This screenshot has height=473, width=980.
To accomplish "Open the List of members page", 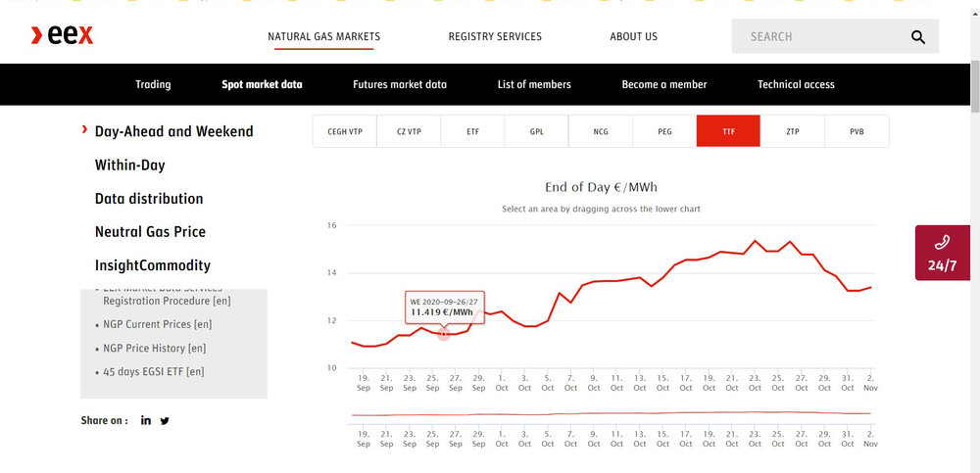I will point(534,84).
